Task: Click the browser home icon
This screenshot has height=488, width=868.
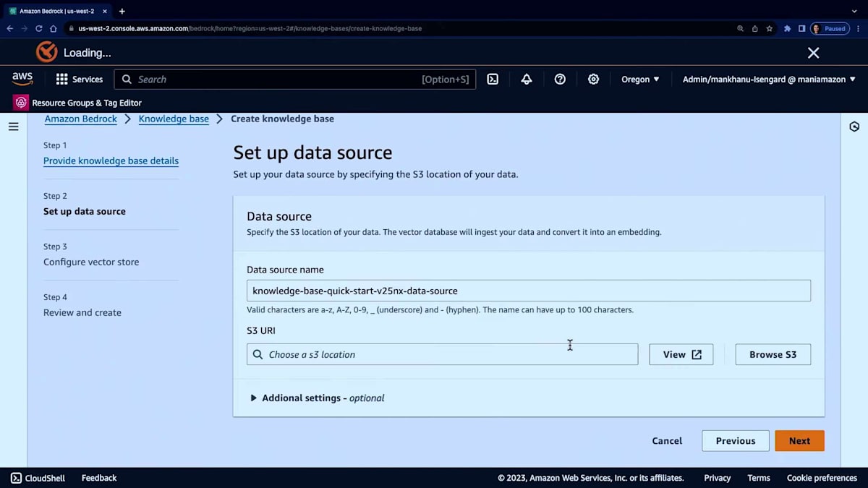Action: point(53,28)
